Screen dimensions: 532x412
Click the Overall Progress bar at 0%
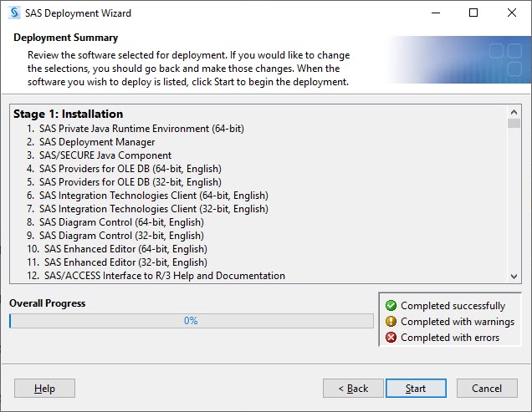192,321
